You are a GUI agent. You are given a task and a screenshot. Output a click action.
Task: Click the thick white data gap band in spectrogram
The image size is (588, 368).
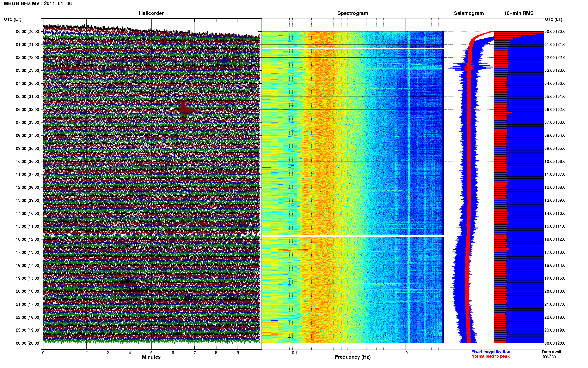(x=353, y=236)
